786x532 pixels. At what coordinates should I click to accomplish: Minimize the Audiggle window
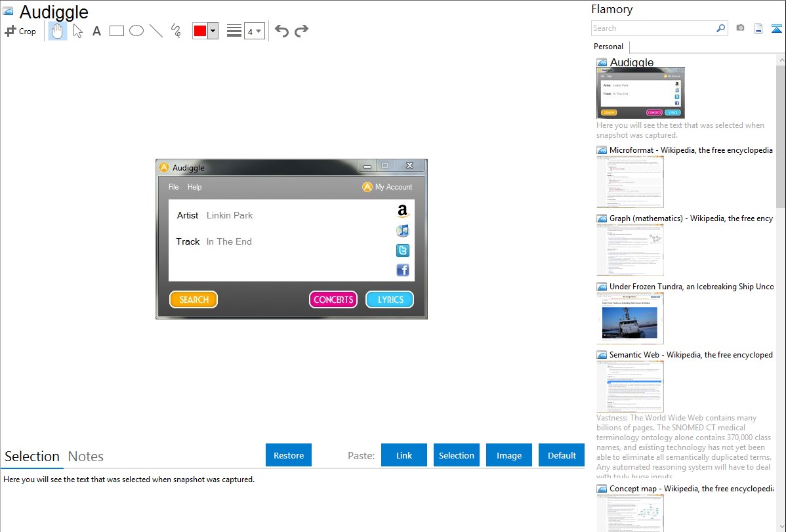pyautogui.click(x=367, y=166)
